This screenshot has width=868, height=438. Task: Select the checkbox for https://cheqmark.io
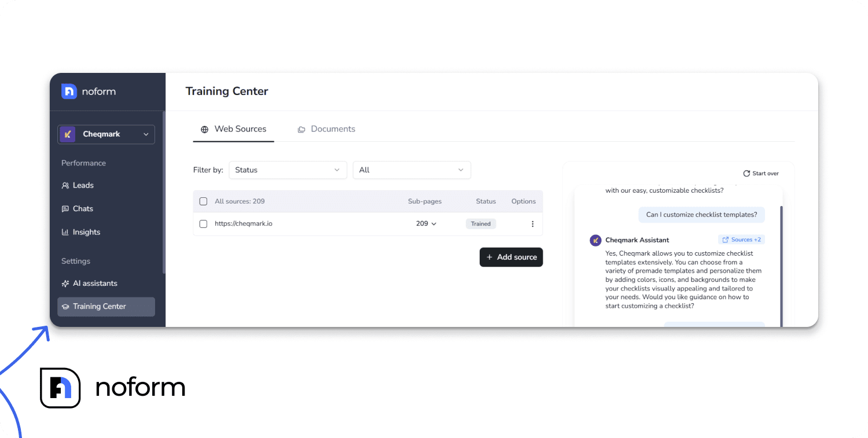[x=203, y=223]
